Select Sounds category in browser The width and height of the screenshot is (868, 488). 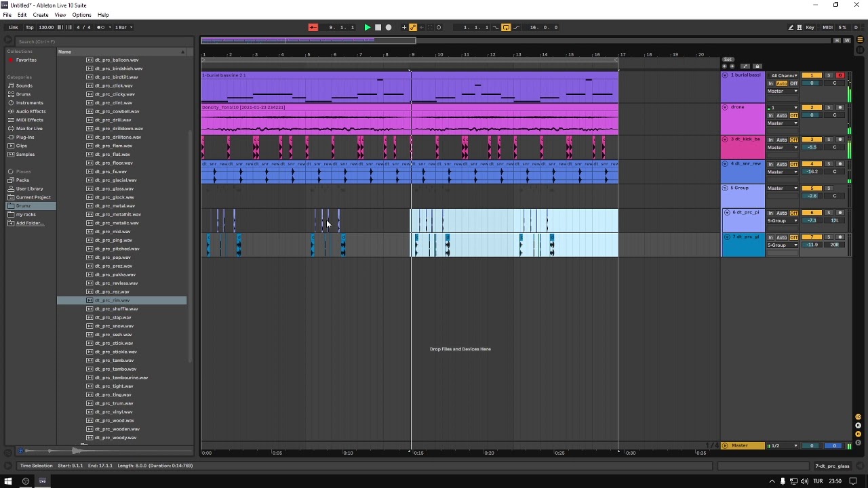[24, 85]
